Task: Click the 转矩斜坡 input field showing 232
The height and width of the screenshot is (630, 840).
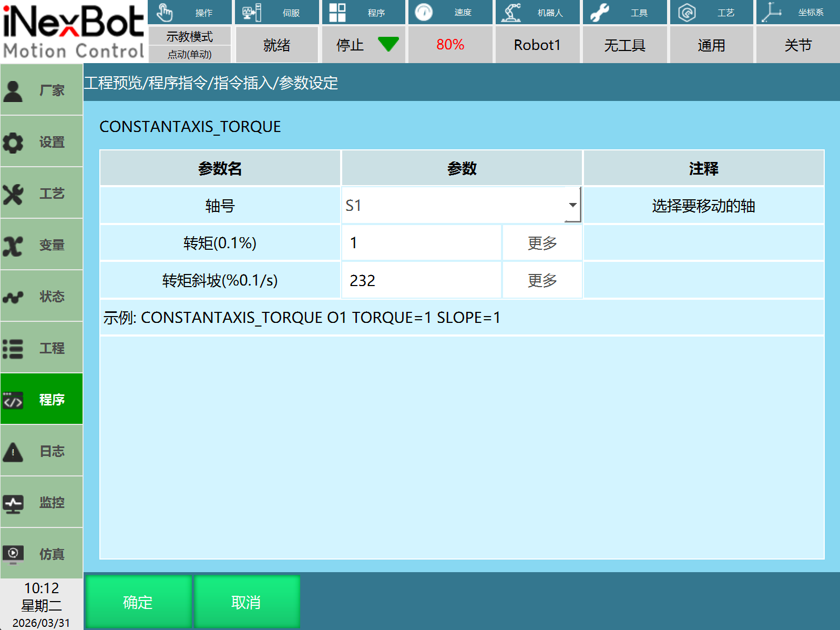Action: point(421,280)
